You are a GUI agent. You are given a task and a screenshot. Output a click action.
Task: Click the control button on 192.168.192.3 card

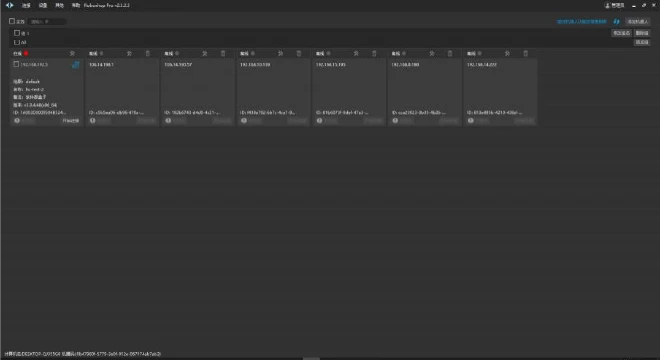click(x=70, y=121)
